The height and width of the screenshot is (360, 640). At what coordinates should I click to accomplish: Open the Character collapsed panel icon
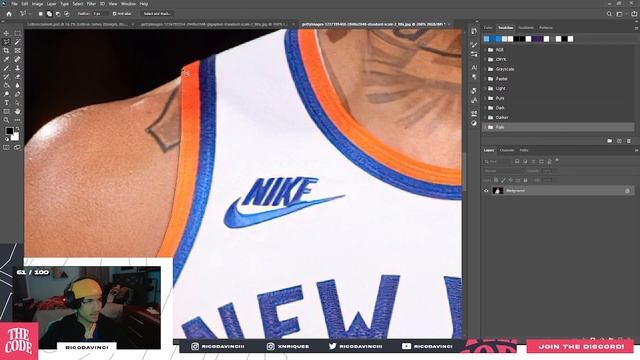tap(474, 67)
